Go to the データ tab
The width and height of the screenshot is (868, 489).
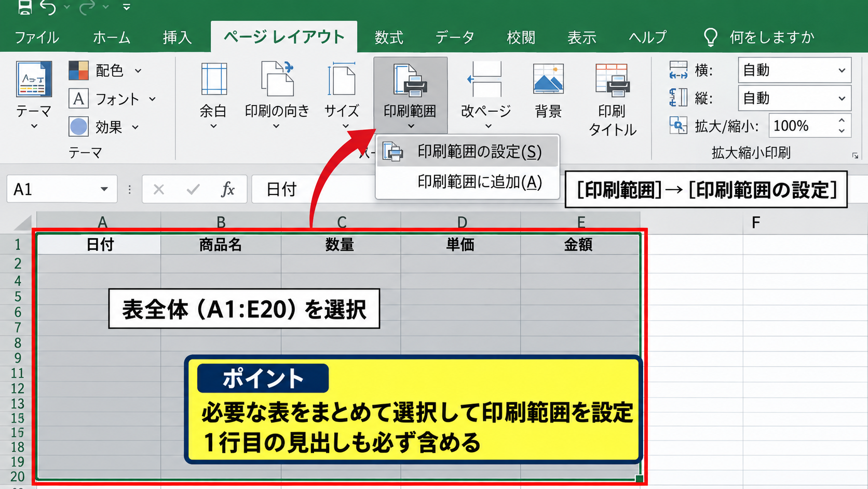(455, 37)
